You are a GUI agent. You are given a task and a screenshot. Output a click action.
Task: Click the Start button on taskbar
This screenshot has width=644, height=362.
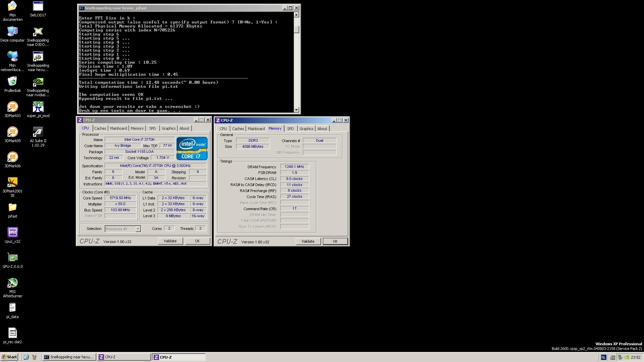(9, 357)
